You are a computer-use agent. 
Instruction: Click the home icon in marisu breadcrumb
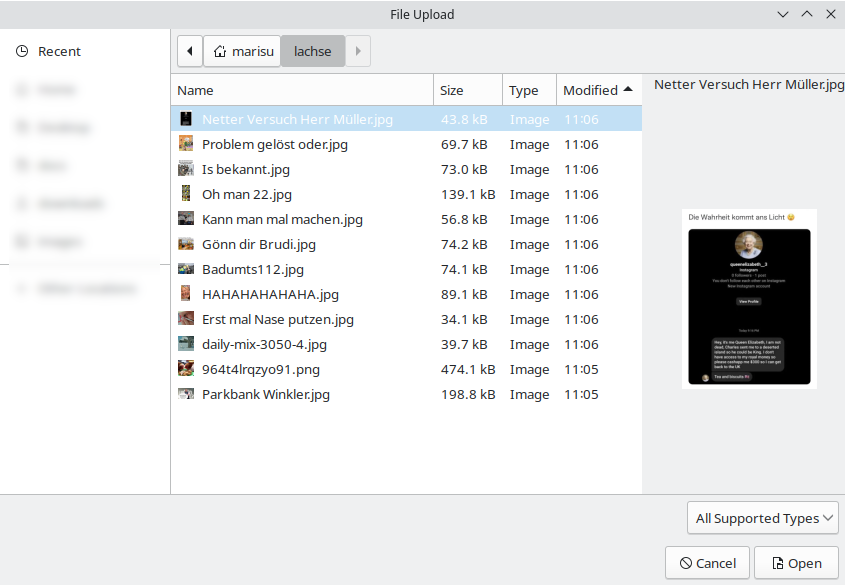point(220,51)
